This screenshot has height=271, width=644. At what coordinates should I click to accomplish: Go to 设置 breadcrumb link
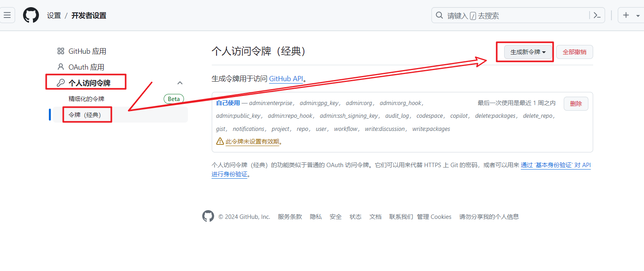click(x=54, y=16)
